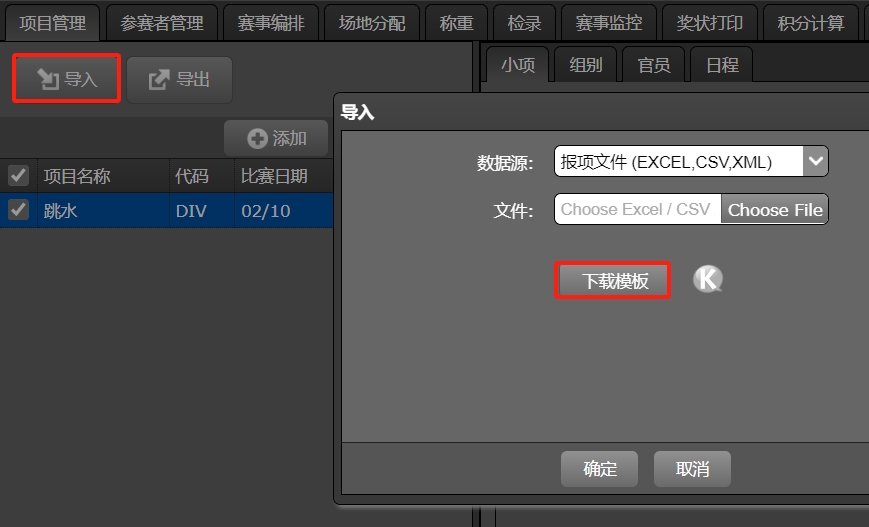Open the 赛事编排 tab
This screenshot has height=527, width=869.
pos(271,23)
